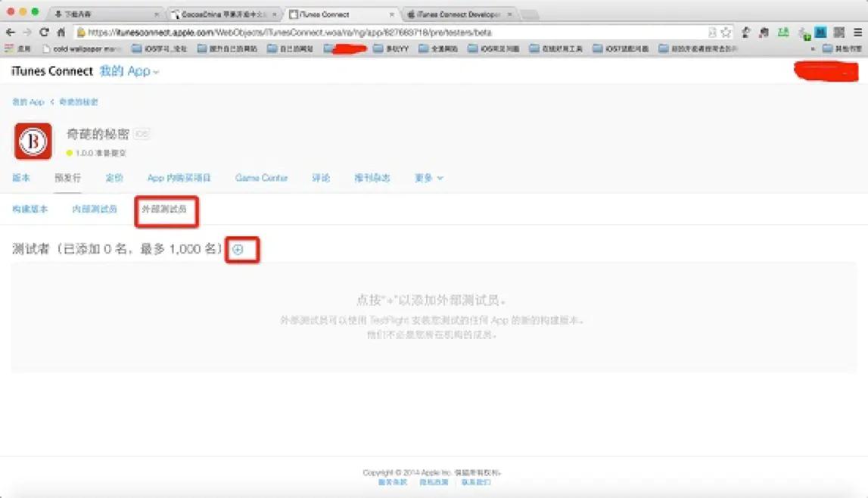The image size is (868, 498).
Task: Go to the Game Center tab
Action: point(261,178)
